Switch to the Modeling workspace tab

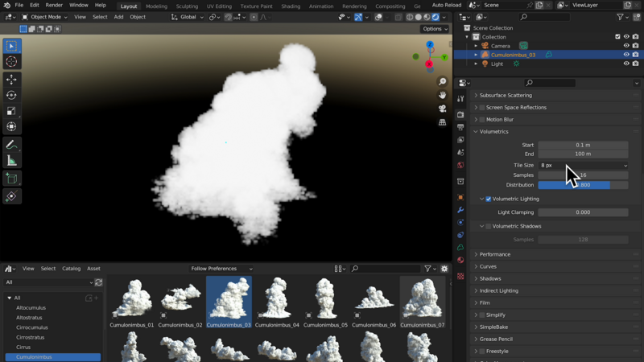[x=156, y=6]
